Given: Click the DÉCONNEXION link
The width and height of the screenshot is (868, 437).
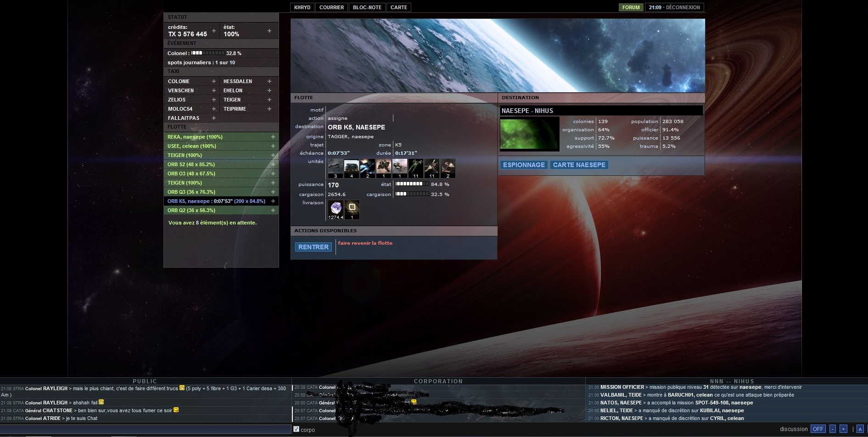Looking at the screenshot, I should point(683,7).
